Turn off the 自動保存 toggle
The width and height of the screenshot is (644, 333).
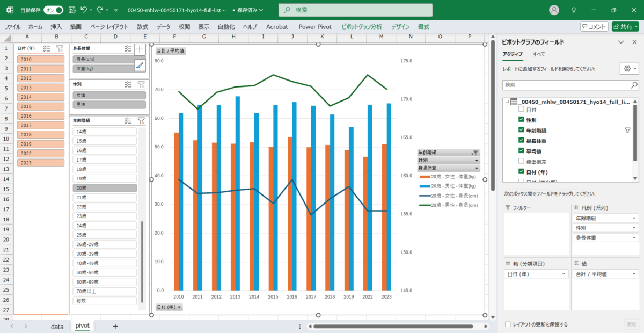click(53, 10)
